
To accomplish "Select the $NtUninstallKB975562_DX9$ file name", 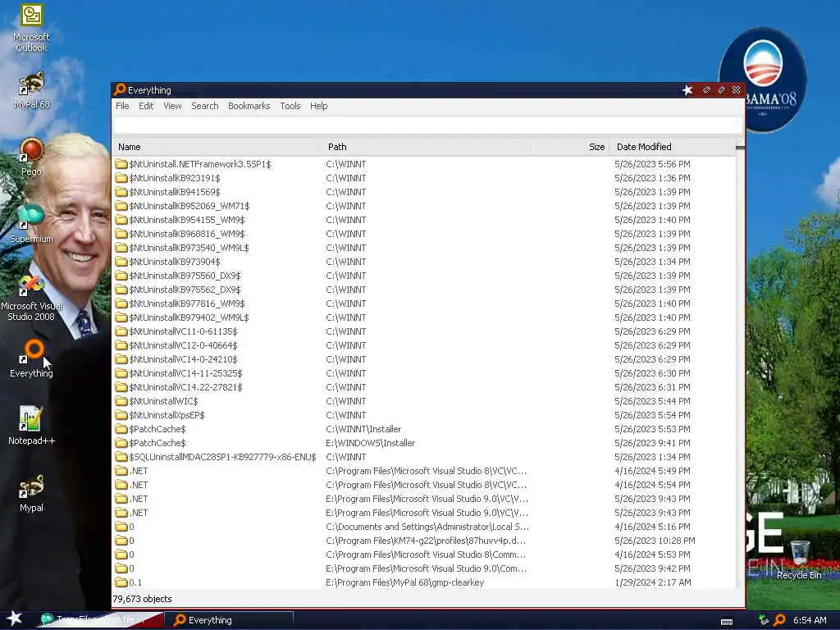I will click(x=185, y=290).
